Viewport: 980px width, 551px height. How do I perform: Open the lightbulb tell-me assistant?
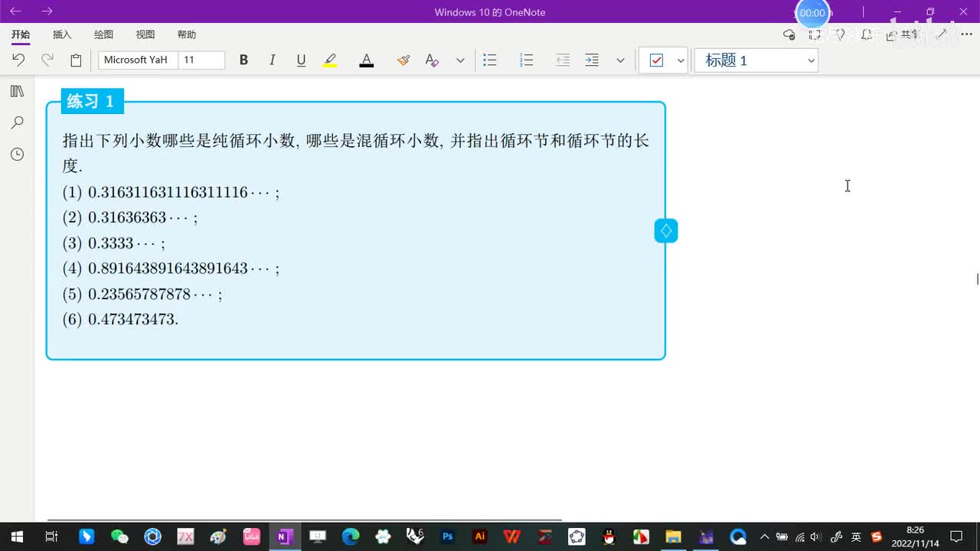point(840,34)
